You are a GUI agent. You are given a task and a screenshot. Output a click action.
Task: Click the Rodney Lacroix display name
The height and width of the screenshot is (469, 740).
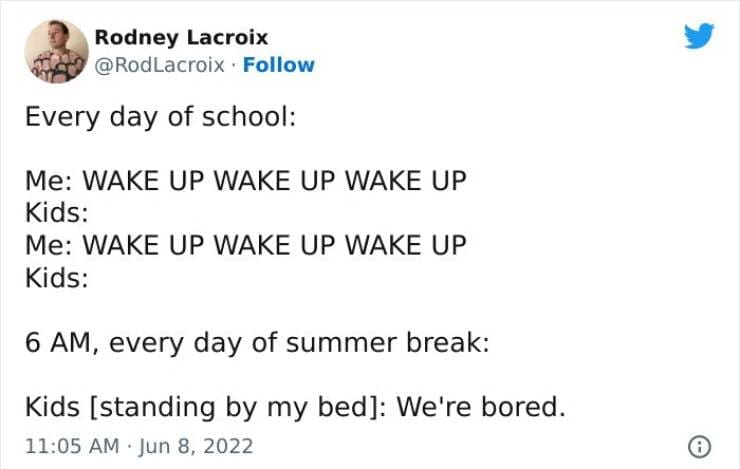point(181,37)
